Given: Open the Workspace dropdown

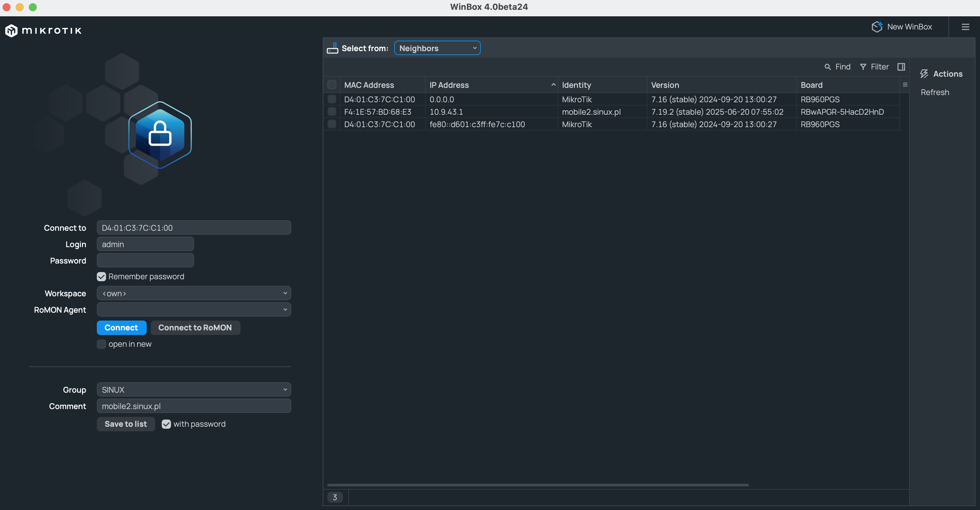Looking at the screenshot, I should tap(194, 293).
